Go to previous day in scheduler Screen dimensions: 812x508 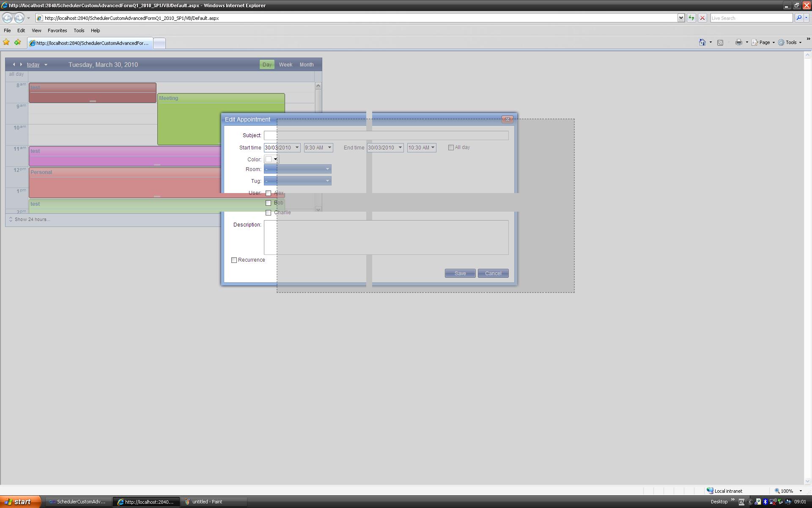[x=14, y=64]
